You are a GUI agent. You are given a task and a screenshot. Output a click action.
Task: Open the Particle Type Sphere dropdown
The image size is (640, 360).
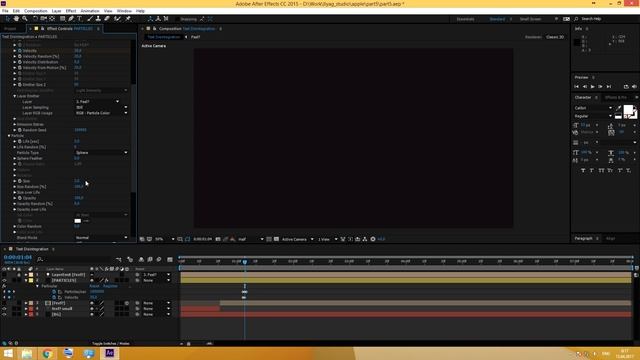101,153
